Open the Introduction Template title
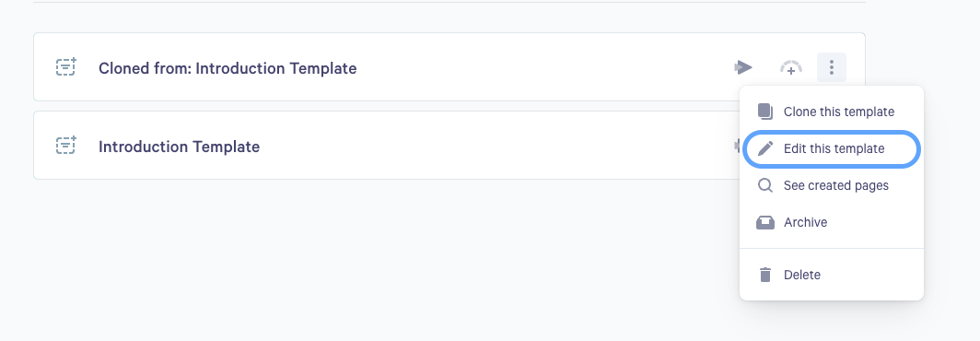980x341 pixels. click(x=179, y=147)
